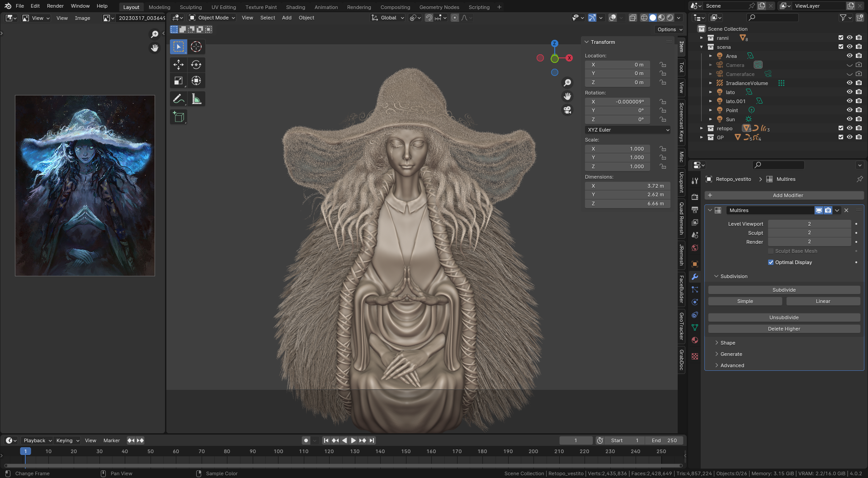Open Render properties tab icon
The height and width of the screenshot is (478, 868).
pos(695,197)
